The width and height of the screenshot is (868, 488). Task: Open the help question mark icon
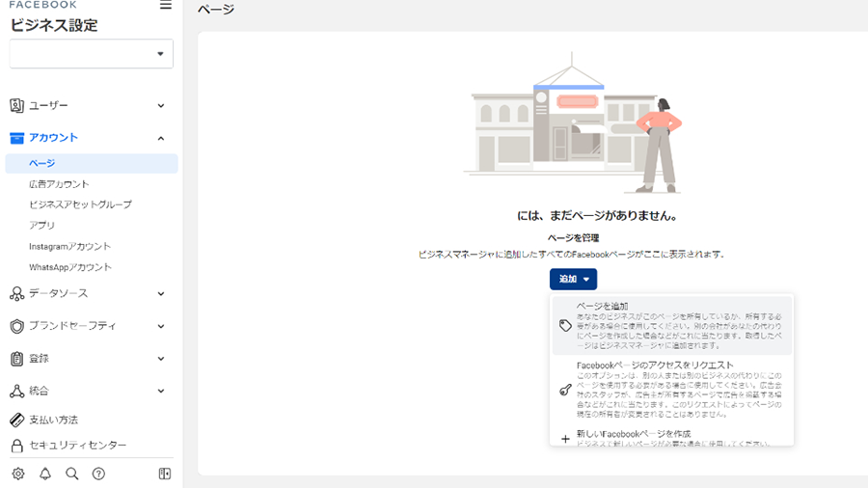[98, 474]
